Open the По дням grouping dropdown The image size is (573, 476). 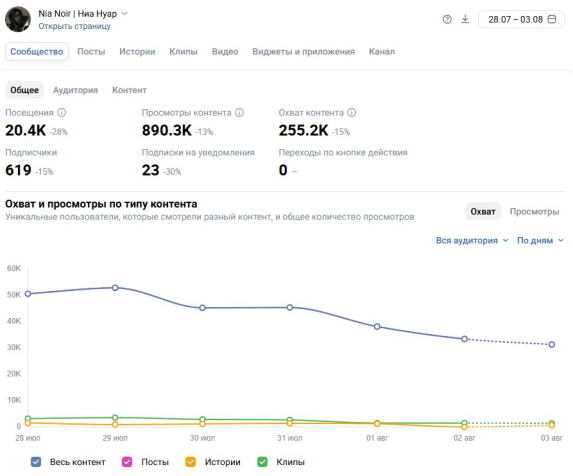[x=540, y=240]
